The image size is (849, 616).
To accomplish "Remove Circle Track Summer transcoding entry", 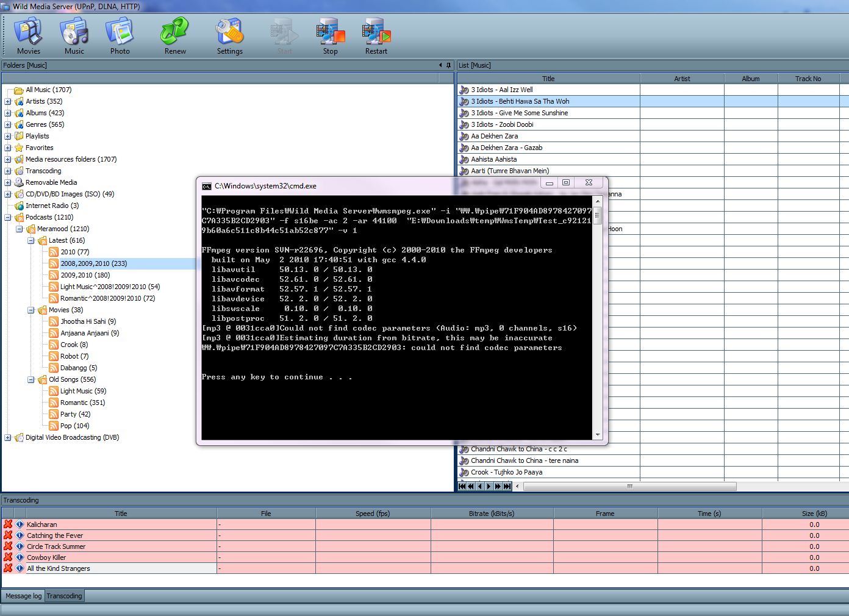I will click(8, 546).
